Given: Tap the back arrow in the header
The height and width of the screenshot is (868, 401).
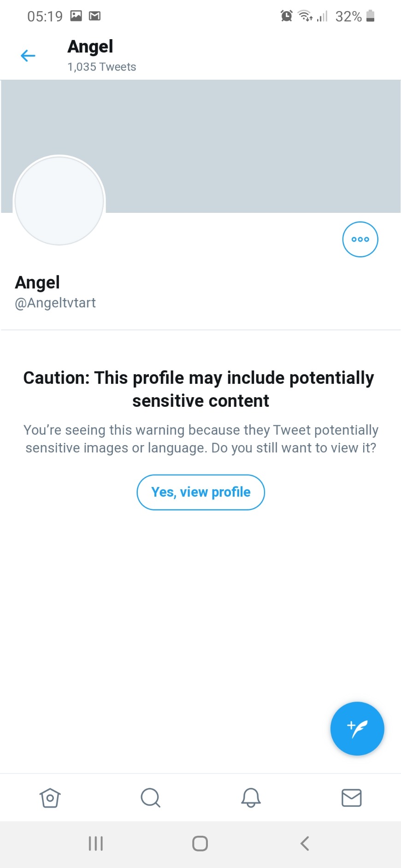Looking at the screenshot, I should pyautogui.click(x=28, y=56).
